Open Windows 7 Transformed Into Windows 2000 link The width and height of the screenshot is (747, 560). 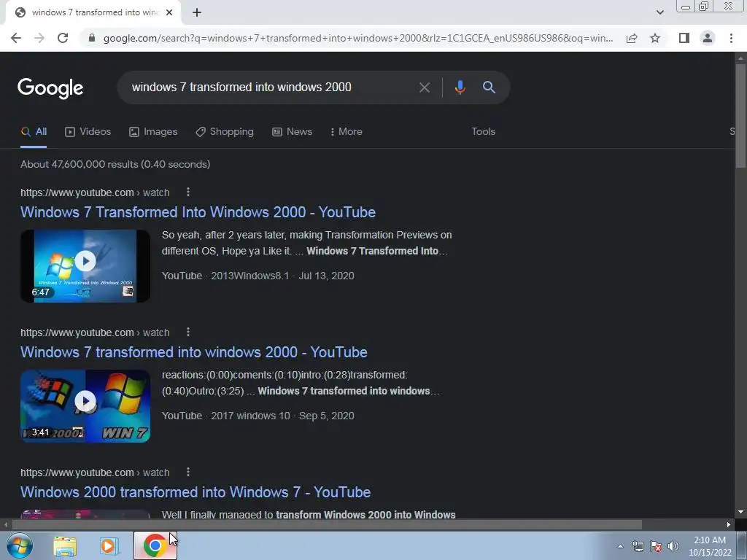point(198,212)
